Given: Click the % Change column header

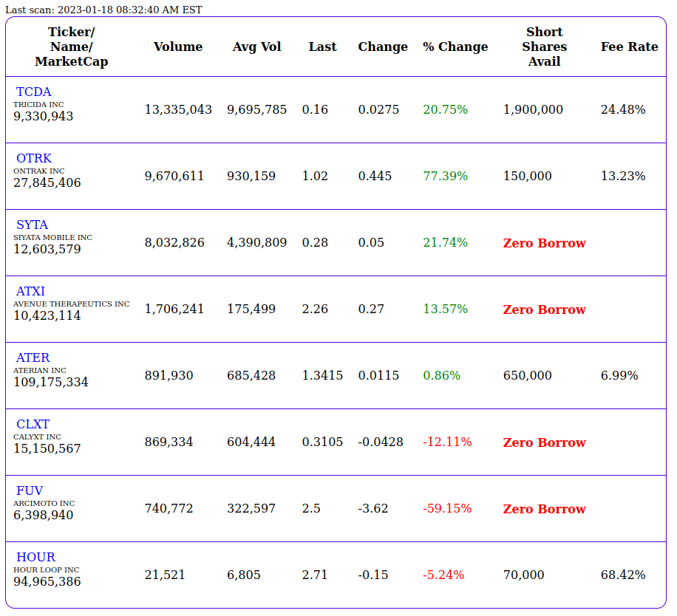Looking at the screenshot, I should pos(455,47).
